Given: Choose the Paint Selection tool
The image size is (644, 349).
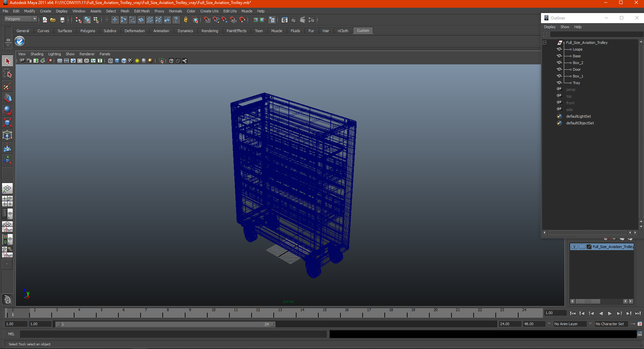Looking at the screenshot, I should [x=7, y=86].
